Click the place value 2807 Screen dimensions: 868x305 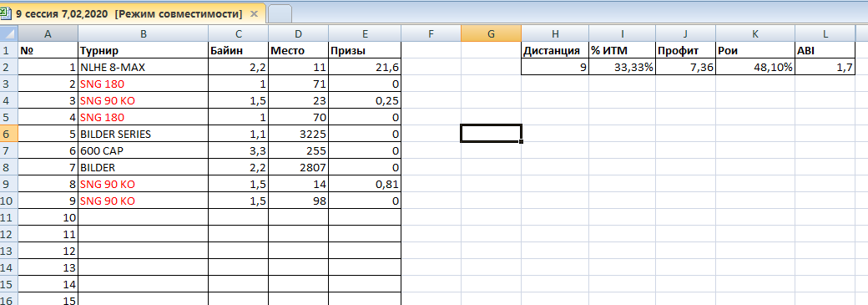[x=299, y=167]
